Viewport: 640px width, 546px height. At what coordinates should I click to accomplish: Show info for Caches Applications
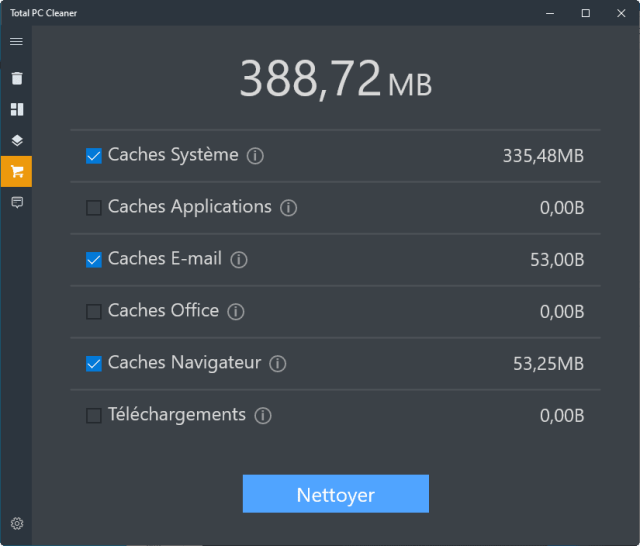(288, 208)
